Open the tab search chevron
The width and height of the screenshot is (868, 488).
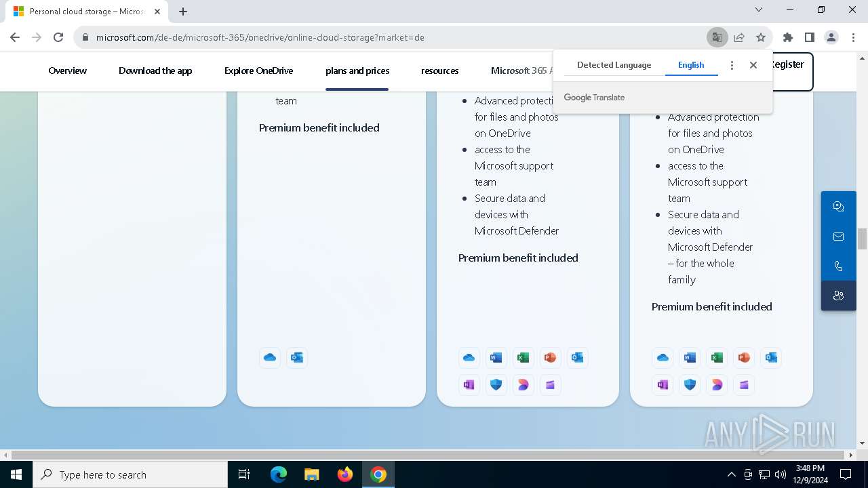pyautogui.click(x=759, y=9)
